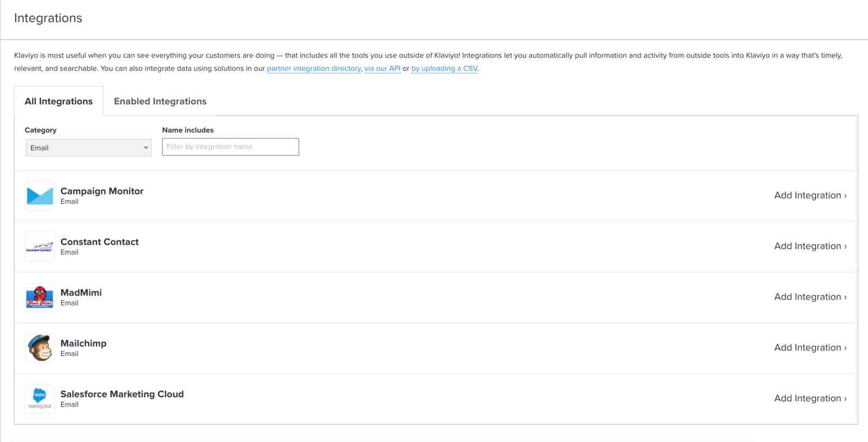Image resolution: width=868 pixels, height=442 pixels.
Task: Add Integration for Campaign Monitor
Action: pos(810,195)
